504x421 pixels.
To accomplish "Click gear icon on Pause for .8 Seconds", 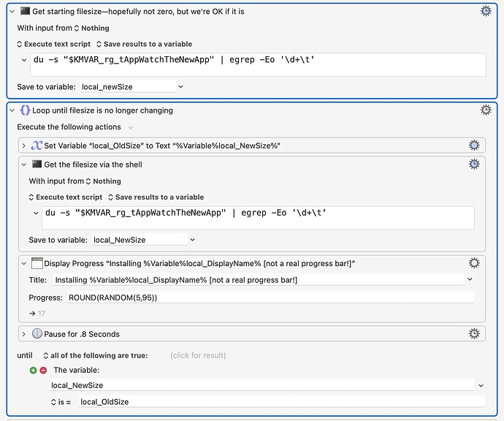I will [x=474, y=334].
